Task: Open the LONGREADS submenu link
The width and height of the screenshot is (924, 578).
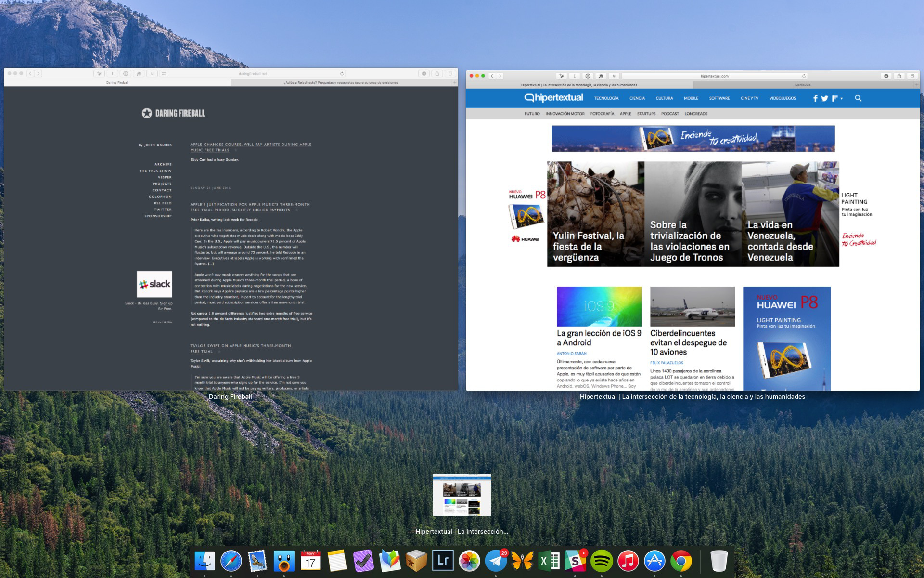Action: click(696, 114)
